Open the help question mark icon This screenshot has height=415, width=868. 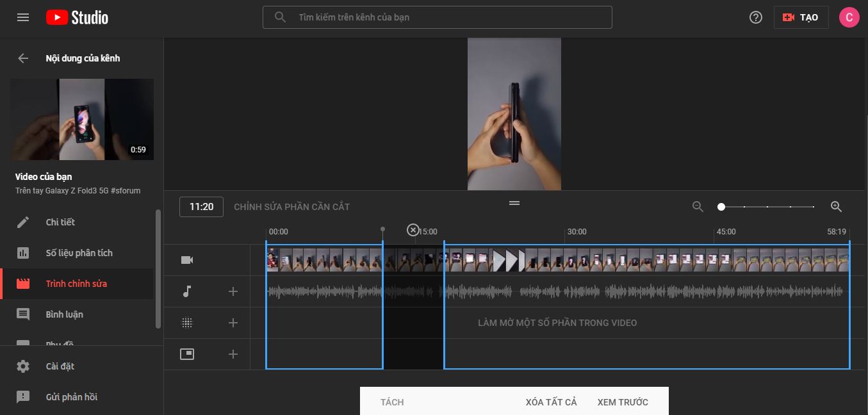(x=756, y=17)
